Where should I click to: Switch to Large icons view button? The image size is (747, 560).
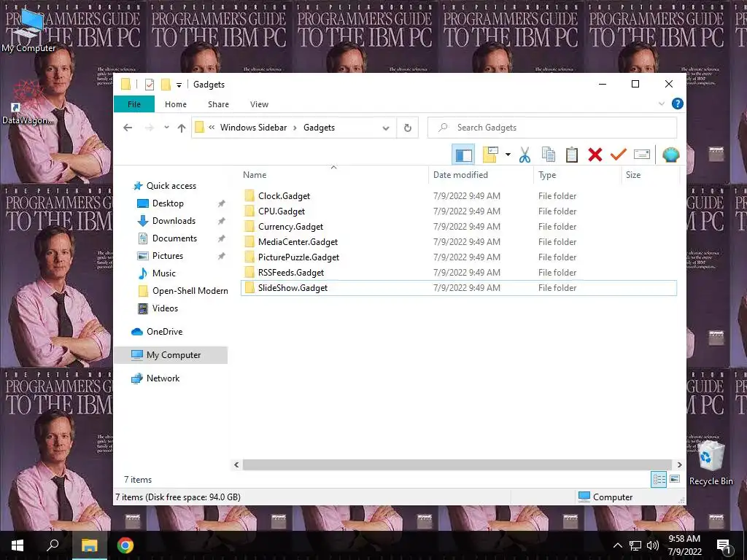675,479
